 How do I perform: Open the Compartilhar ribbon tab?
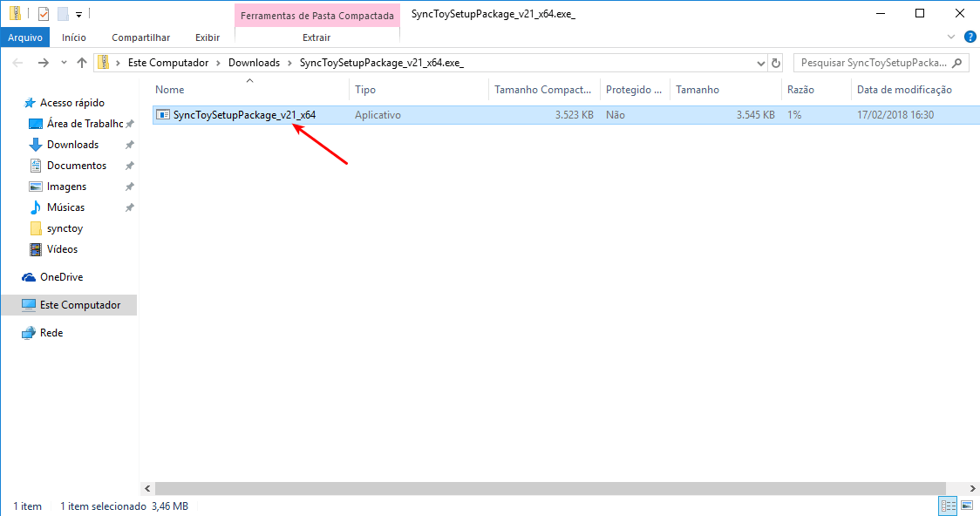pyautogui.click(x=140, y=37)
